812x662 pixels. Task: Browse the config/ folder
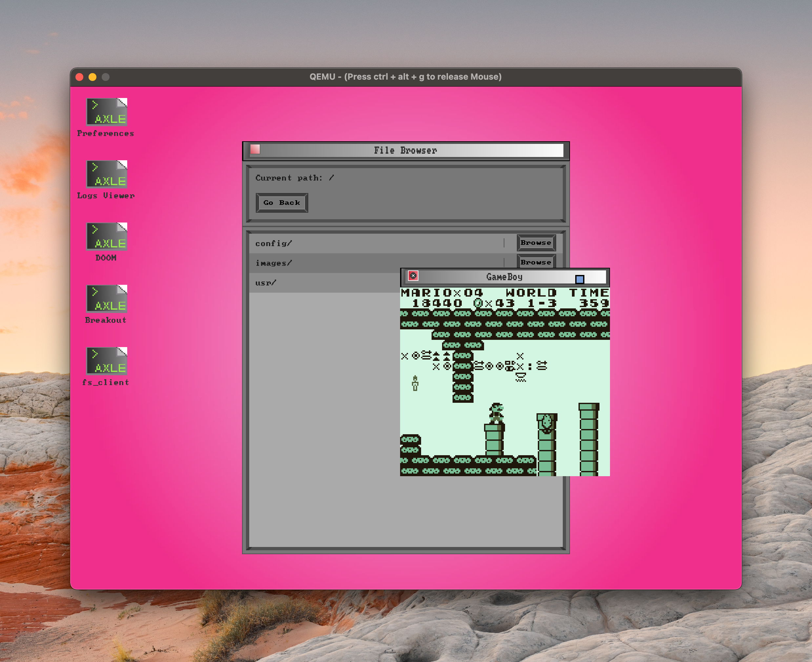(x=536, y=243)
